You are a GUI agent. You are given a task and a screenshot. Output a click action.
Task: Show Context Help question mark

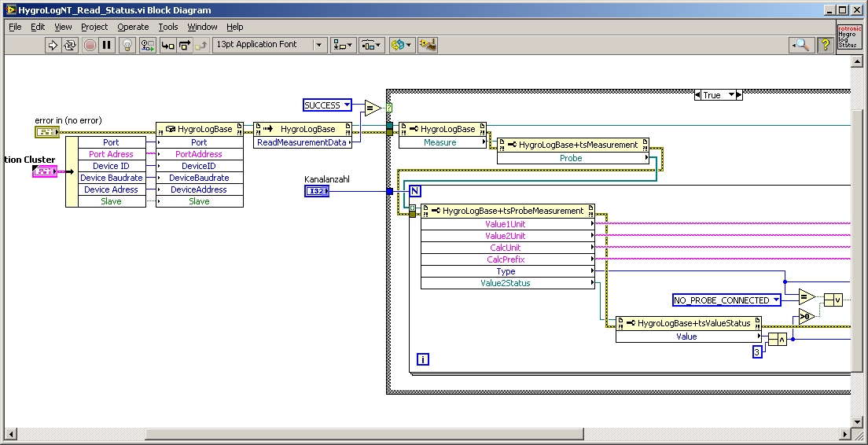point(825,45)
